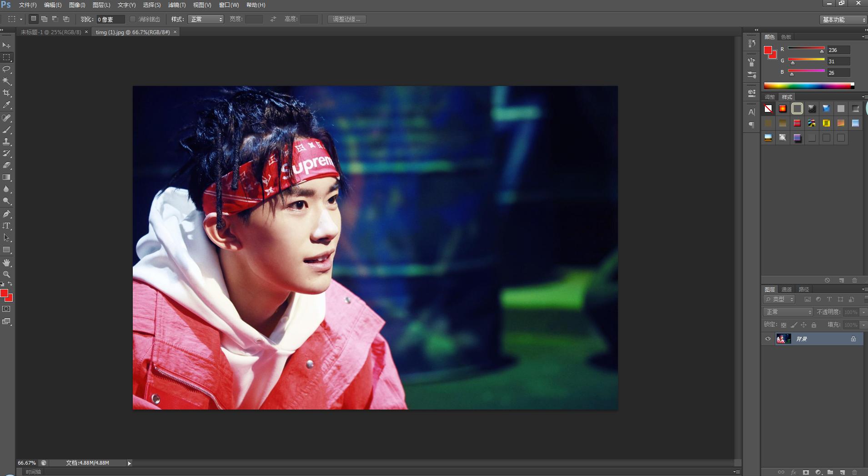Select the Horizontal Type tool

pos(6,226)
